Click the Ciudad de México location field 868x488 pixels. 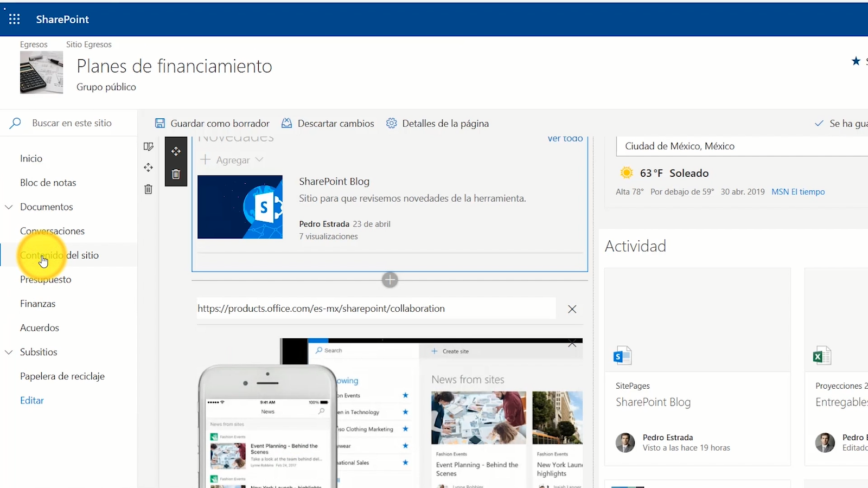pos(742,146)
